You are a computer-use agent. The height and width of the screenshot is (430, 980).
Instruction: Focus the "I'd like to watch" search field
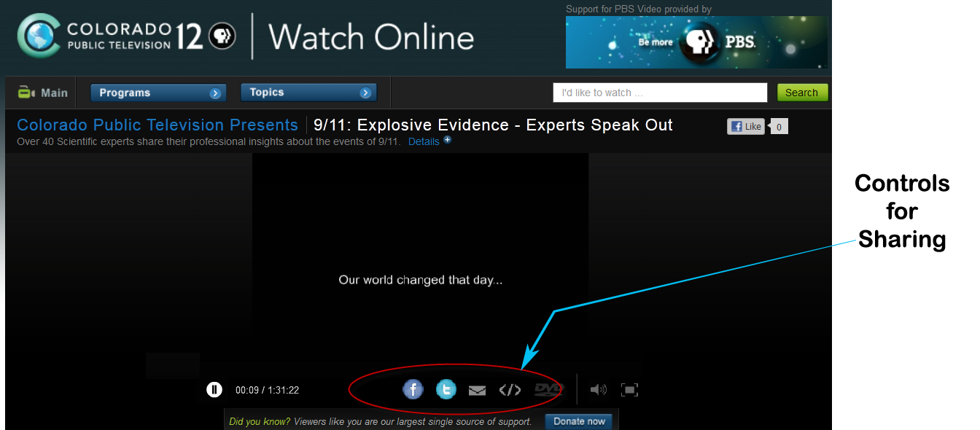(x=660, y=93)
